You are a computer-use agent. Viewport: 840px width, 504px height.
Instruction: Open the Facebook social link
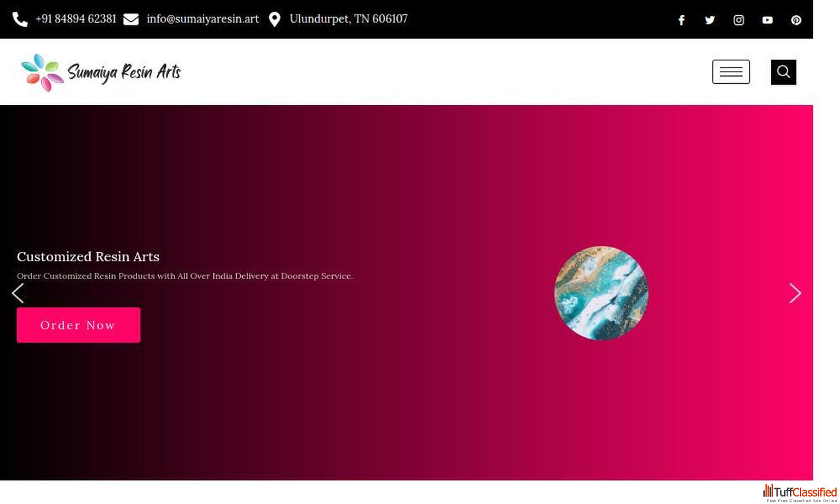click(681, 20)
